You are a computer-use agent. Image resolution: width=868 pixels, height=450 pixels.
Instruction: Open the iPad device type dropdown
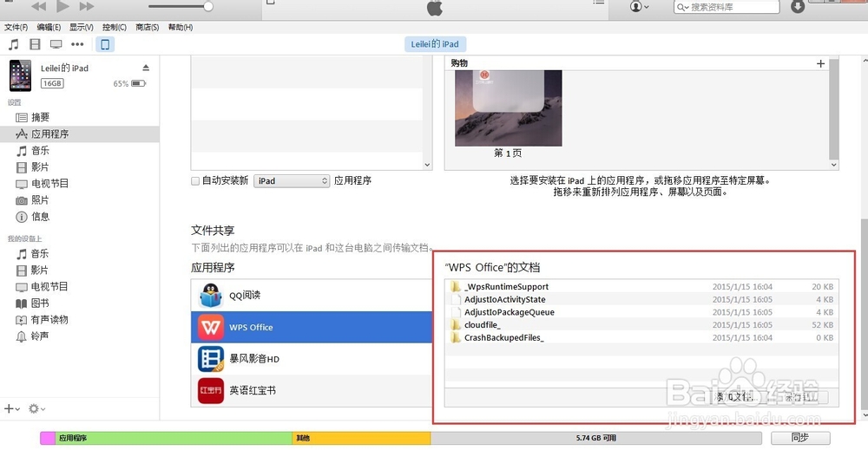tap(292, 180)
